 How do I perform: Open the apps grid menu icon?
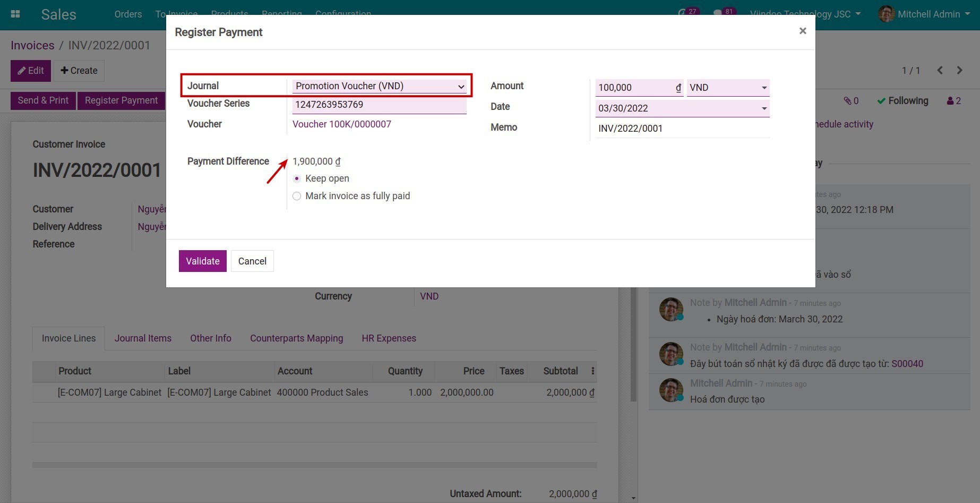tap(15, 14)
